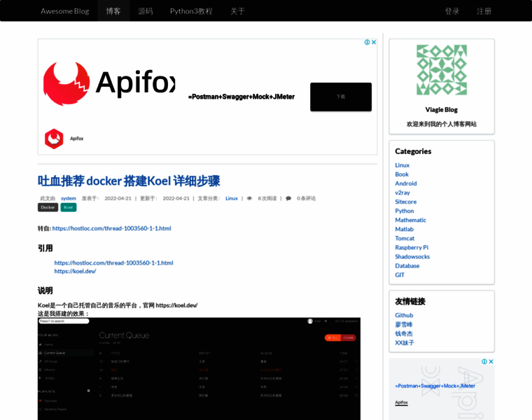532x420 pixels.
Task: Open ad info icon on sidebar ad
Action: pos(484,362)
